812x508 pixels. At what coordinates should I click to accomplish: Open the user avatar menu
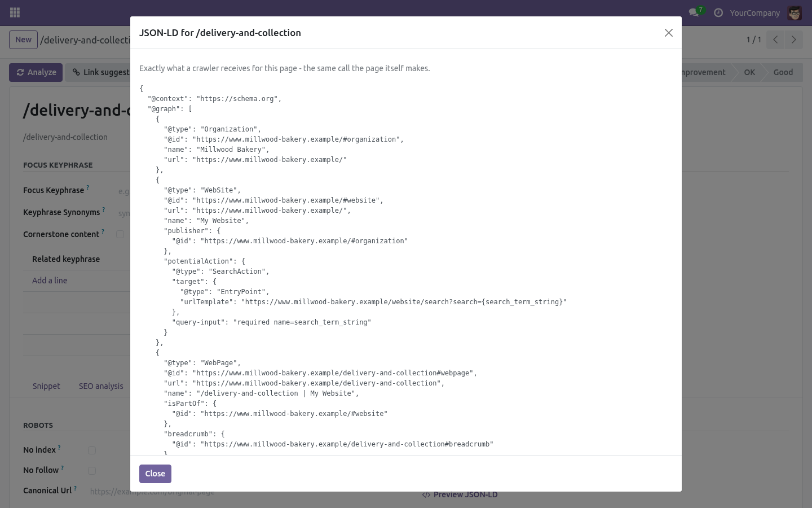click(x=795, y=12)
